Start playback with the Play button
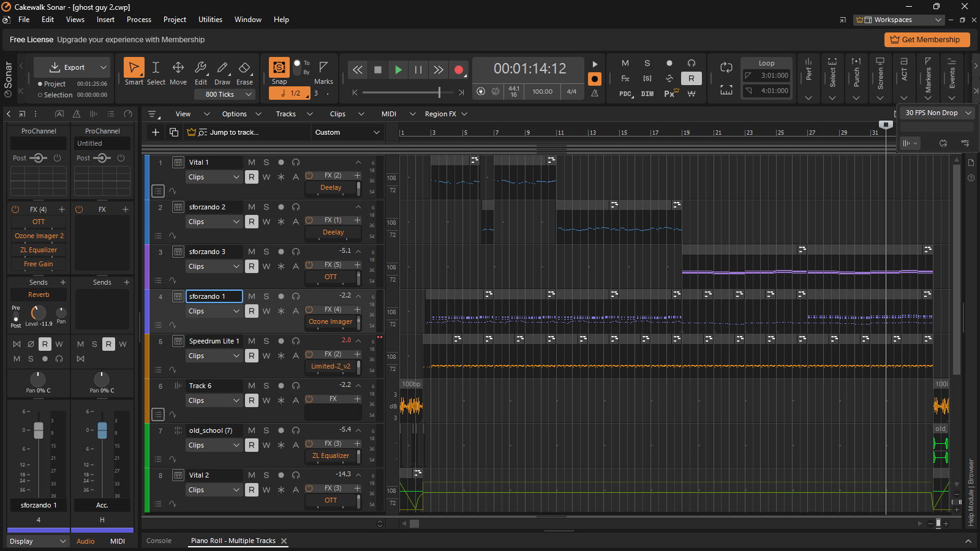Viewport: 980px width, 551px height. [x=398, y=70]
